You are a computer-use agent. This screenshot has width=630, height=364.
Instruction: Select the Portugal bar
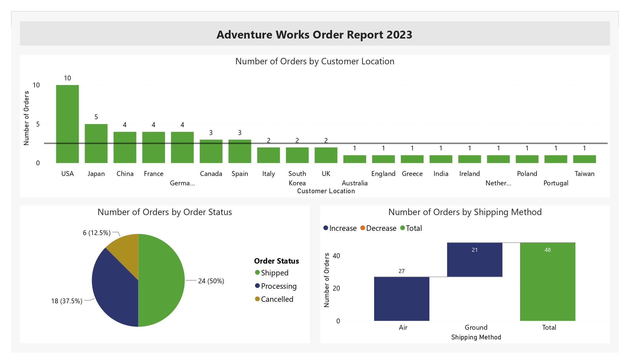[x=556, y=159]
